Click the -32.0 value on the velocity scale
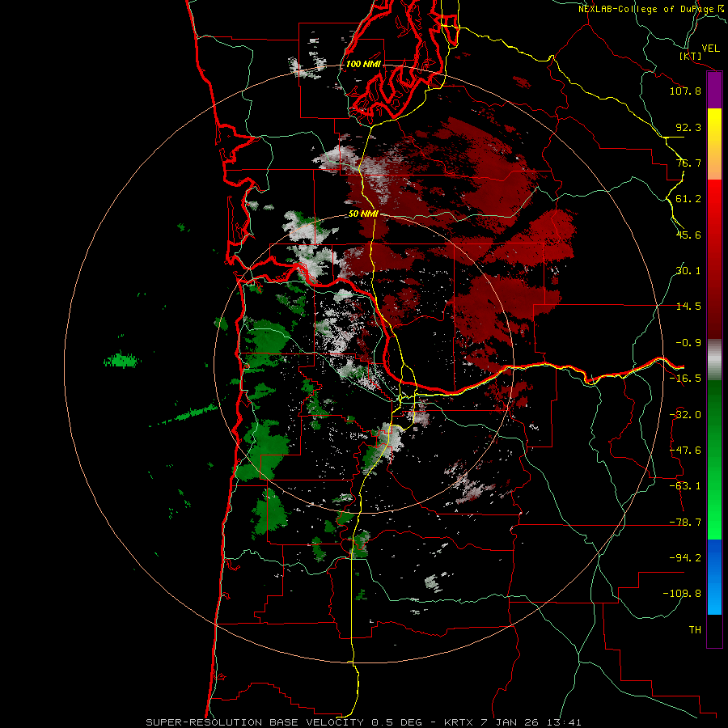 [685, 415]
